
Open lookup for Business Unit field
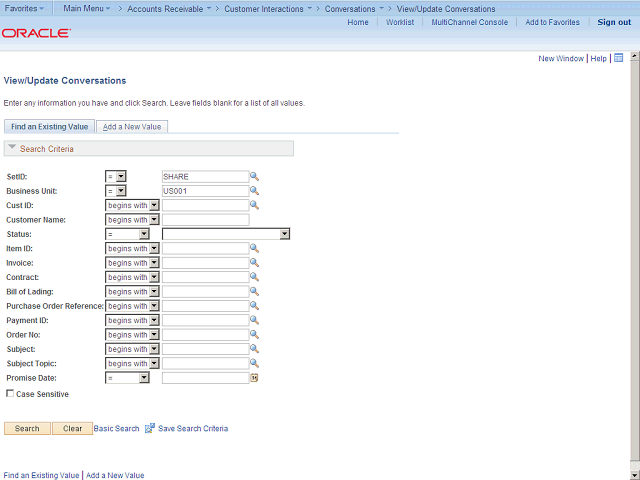(254, 191)
